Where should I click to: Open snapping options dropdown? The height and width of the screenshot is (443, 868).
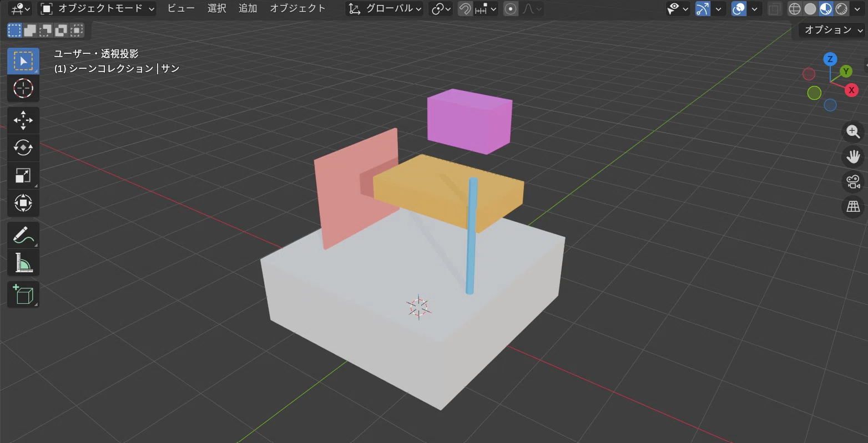click(x=487, y=9)
